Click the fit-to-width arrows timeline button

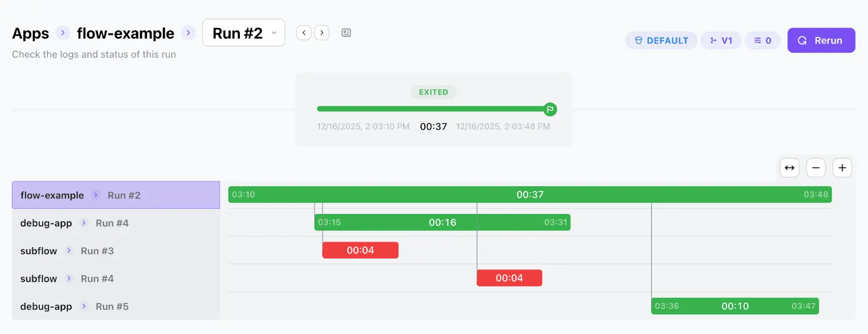[x=789, y=168]
